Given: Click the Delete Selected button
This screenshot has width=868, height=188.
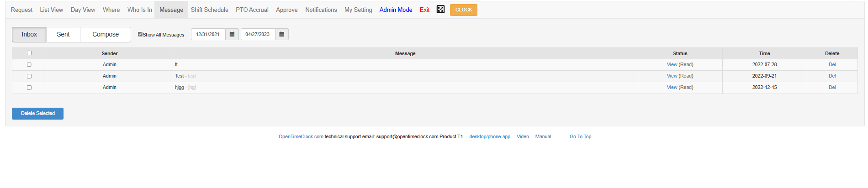Looking at the screenshot, I should [37, 113].
